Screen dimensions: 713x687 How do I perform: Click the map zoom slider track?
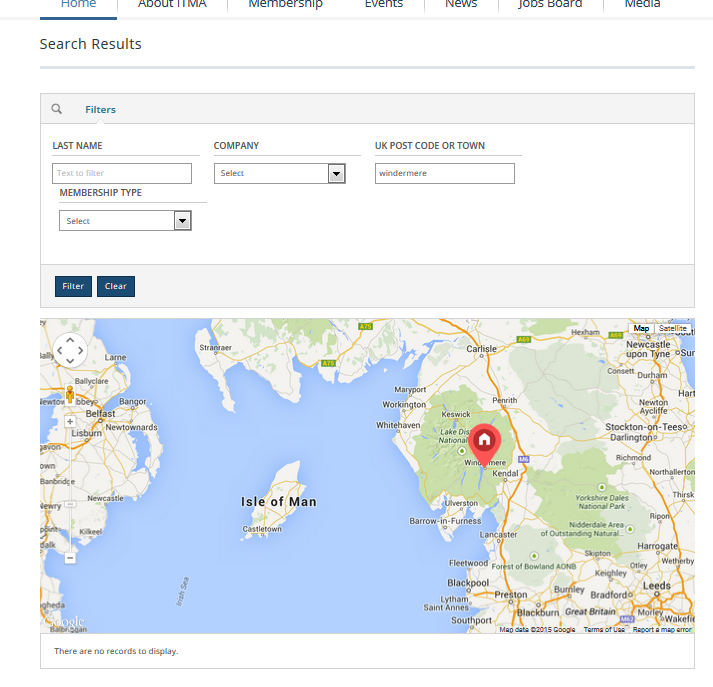(x=70, y=490)
